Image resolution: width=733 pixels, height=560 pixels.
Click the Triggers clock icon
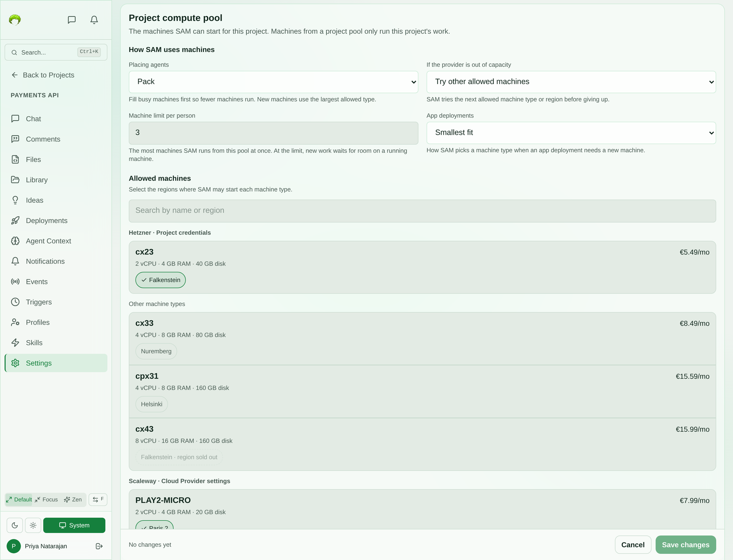click(x=15, y=302)
